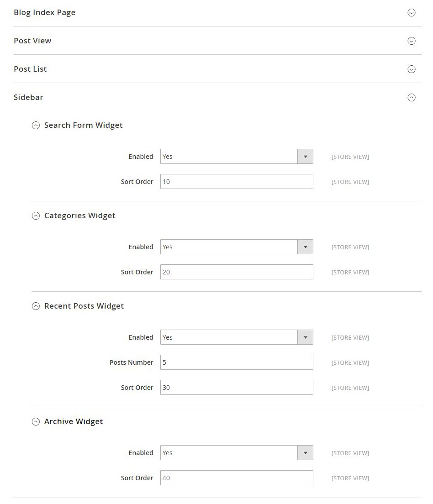The width and height of the screenshot is (433, 504).
Task: Collapse the Archive Widget circle icon
Action: 36,421
